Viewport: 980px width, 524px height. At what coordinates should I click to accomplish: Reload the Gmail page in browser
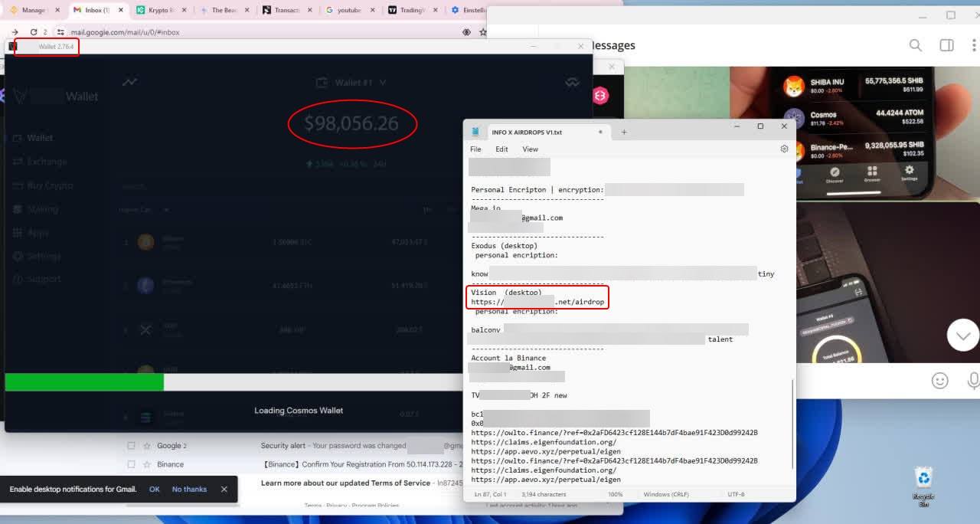pos(34,32)
